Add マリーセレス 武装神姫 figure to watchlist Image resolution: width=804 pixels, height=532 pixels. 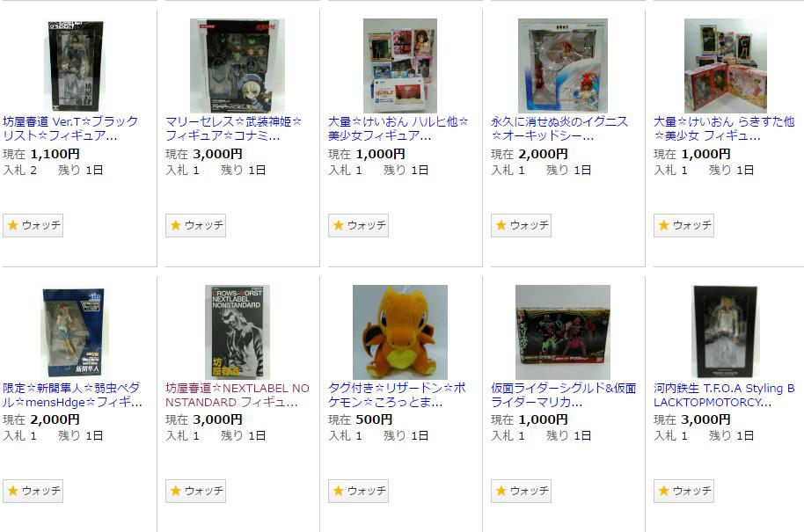point(195,225)
